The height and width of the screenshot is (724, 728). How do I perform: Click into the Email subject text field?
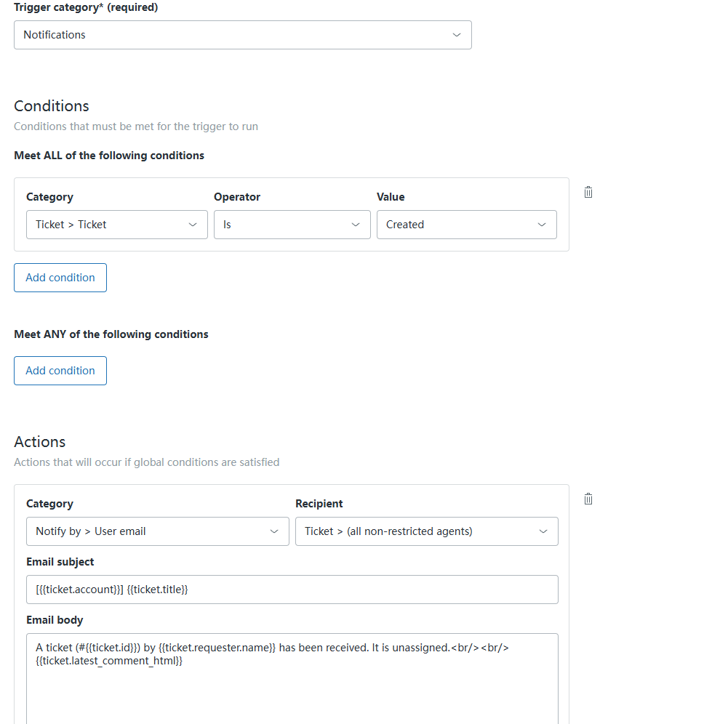292,590
